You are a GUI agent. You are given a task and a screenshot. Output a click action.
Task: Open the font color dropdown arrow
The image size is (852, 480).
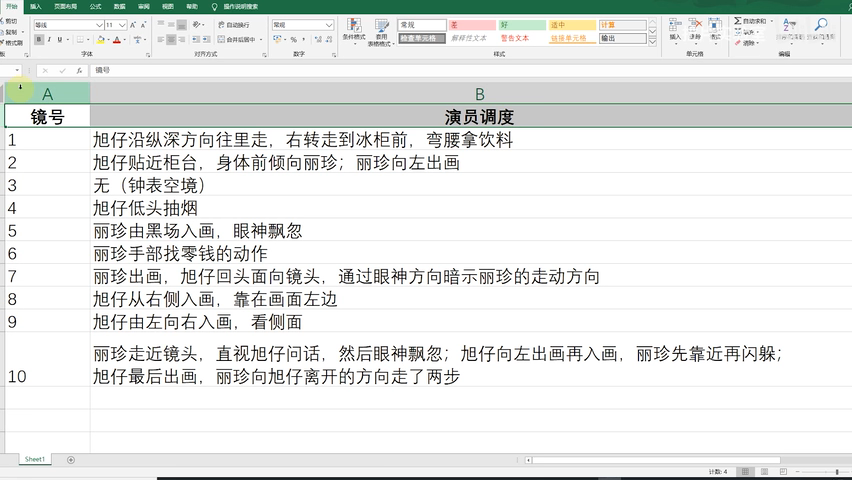pyautogui.click(x=124, y=40)
